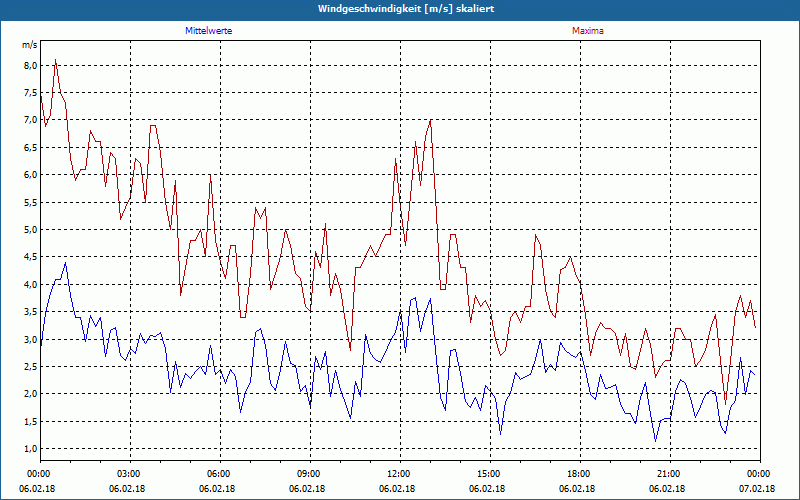Click the 4,0 y-axis value

(x=29, y=285)
